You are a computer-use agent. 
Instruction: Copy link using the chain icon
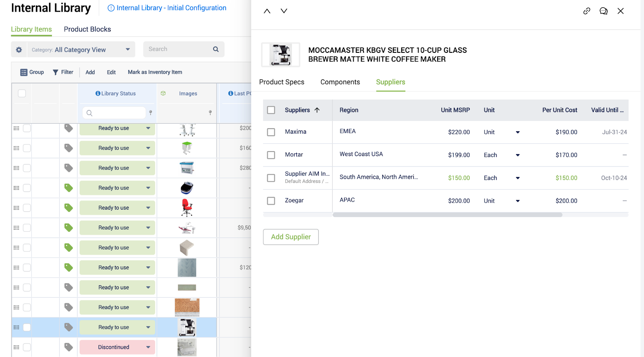pos(587,11)
